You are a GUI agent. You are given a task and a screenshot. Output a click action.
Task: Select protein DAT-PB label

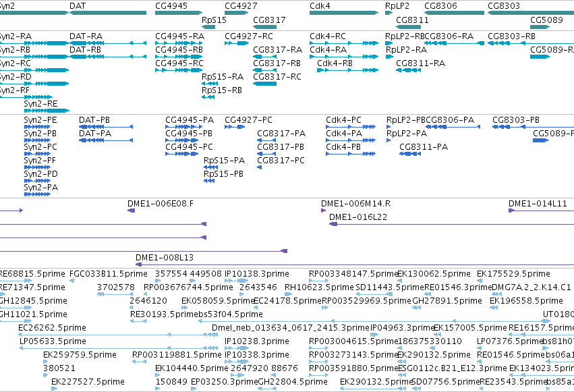[94, 119]
